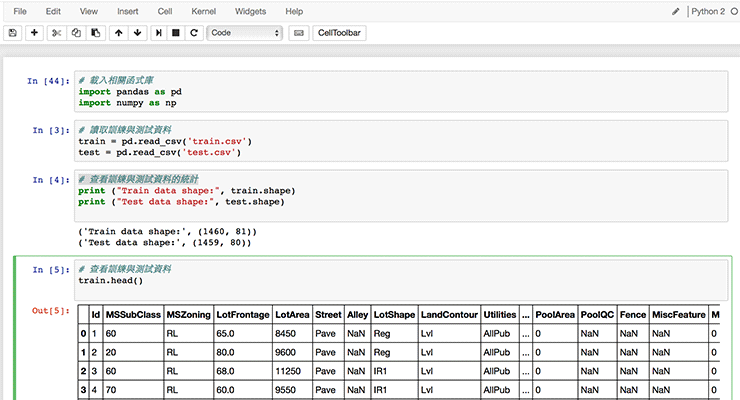The image size is (740, 400).
Task: Insert a new cell with the plus icon
Action: tap(35, 33)
